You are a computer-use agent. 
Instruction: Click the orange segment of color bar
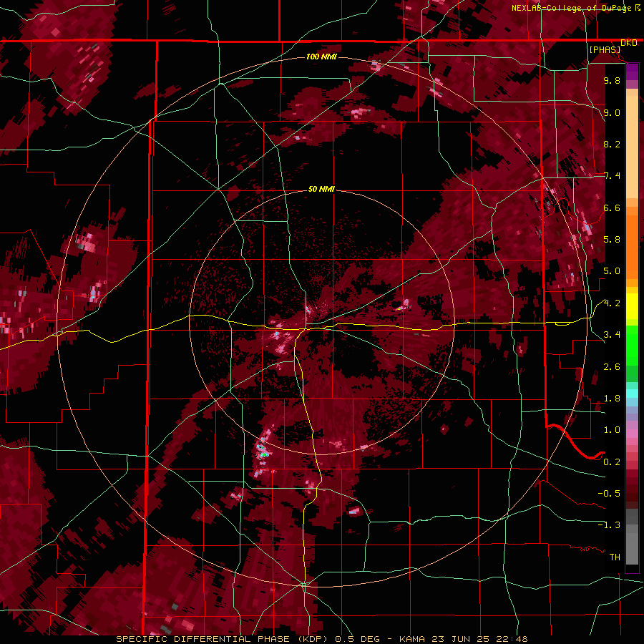click(x=632, y=243)
